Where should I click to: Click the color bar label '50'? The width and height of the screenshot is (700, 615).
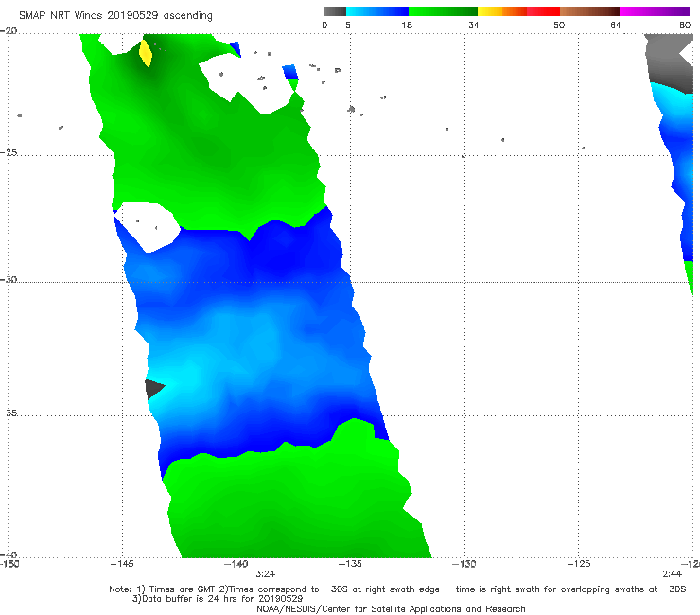[559, 25]
